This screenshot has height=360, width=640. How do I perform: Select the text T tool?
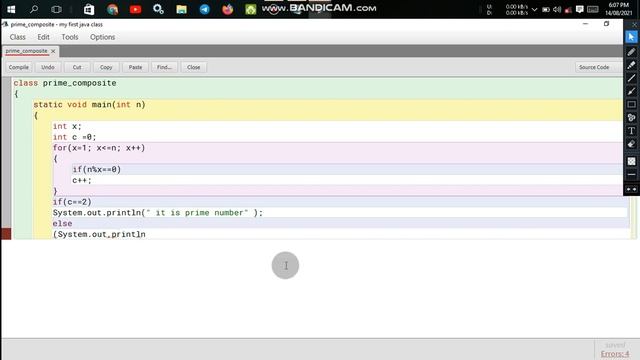point(631,131)
